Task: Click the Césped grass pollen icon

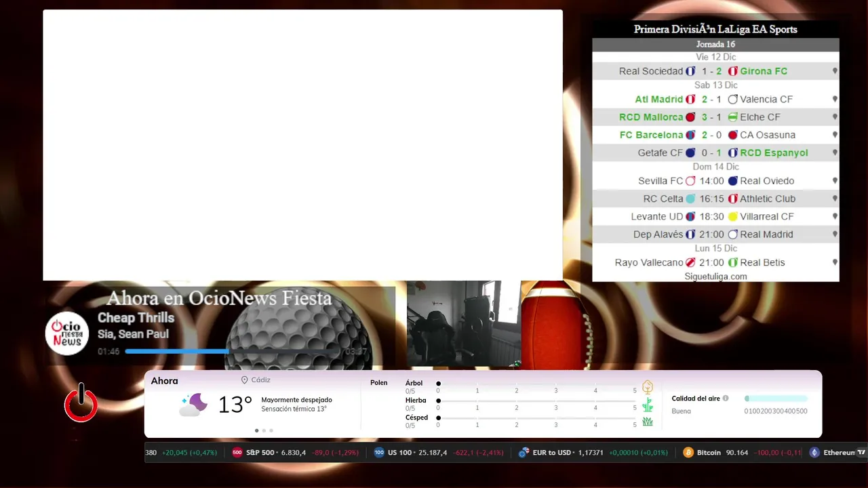Action: coord(648,422)
